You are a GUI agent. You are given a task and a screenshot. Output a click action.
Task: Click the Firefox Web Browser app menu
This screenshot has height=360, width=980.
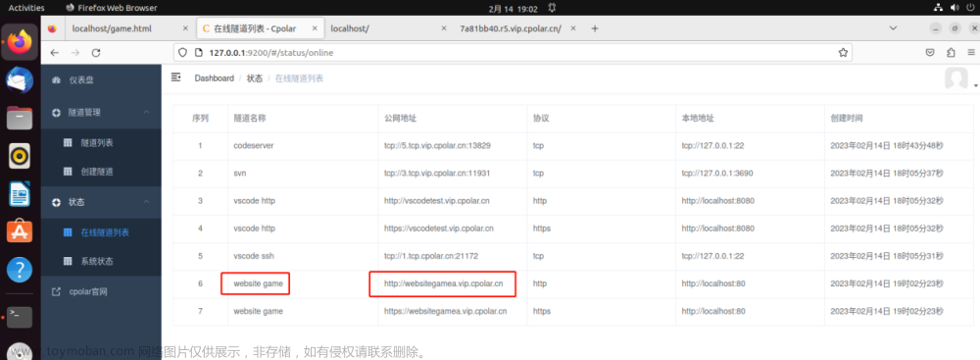112,8
